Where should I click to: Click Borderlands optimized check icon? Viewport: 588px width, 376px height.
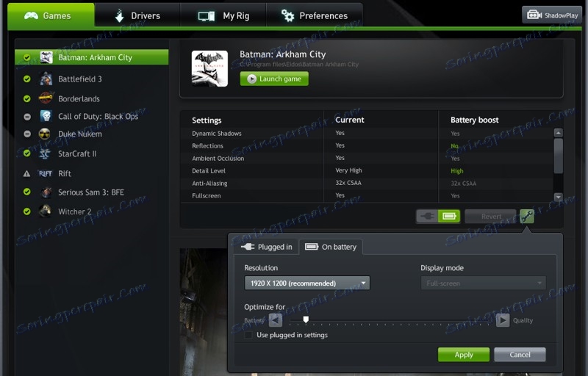[27, 99]
